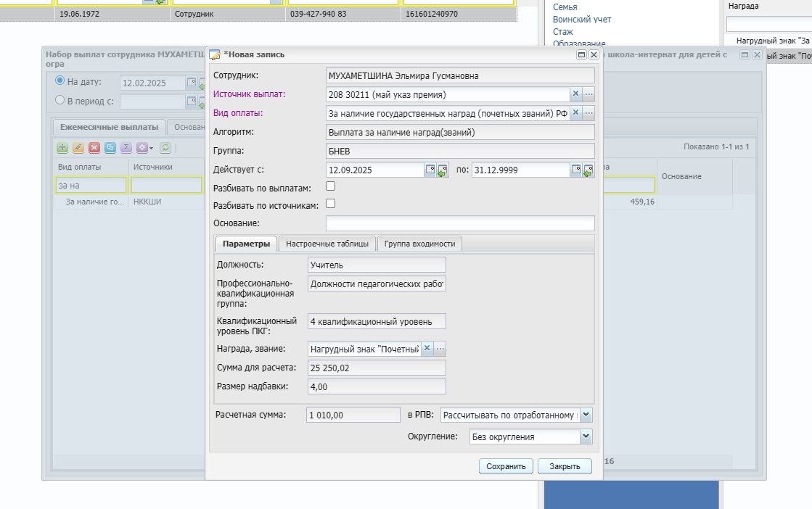
Task: Add a new payment record in toolbar
Action: pyautogui.click(x=62, y=148)
